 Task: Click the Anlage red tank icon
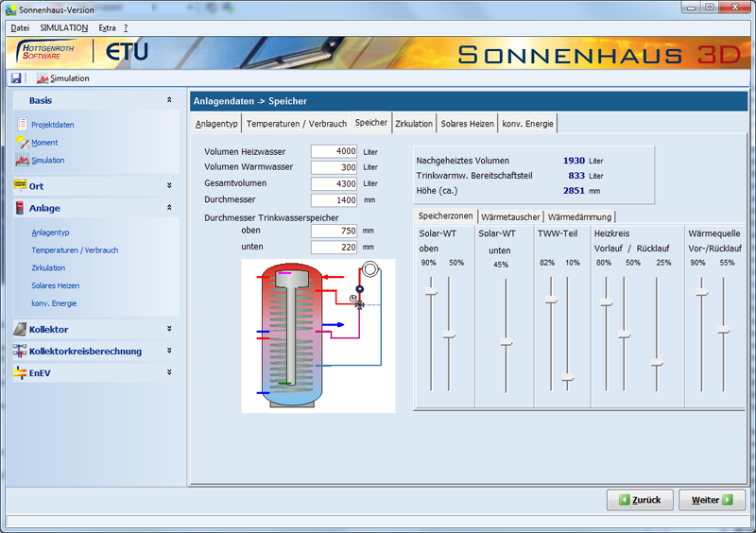[20, 208]
